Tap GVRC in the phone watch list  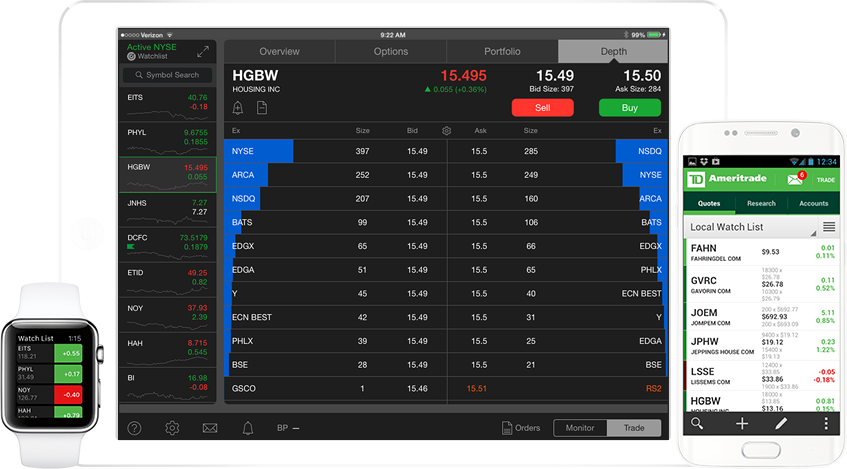click(761, 284)
